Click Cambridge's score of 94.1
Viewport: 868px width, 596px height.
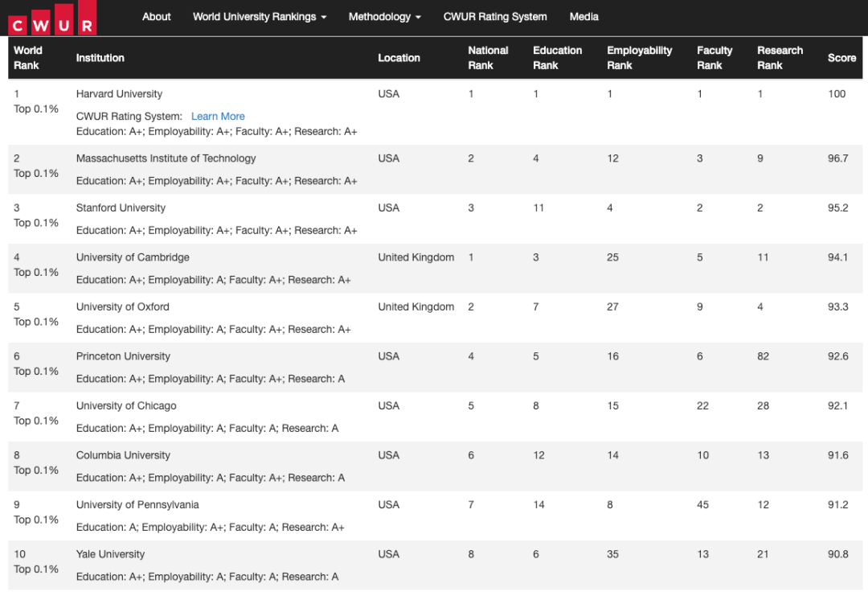837,257
